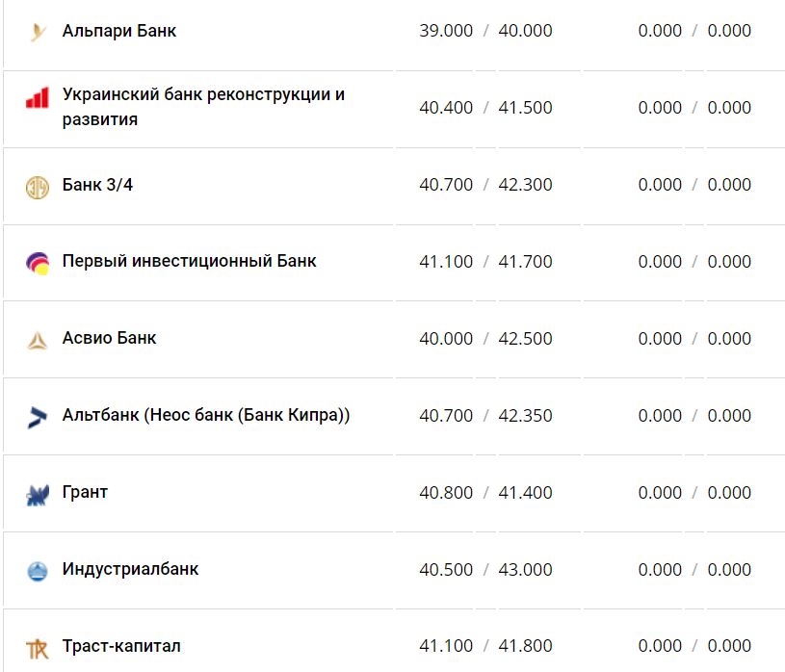Click Альпари Банк rate 39.000 / 40.000
This screenshot has height=672, width=785.
485,31
